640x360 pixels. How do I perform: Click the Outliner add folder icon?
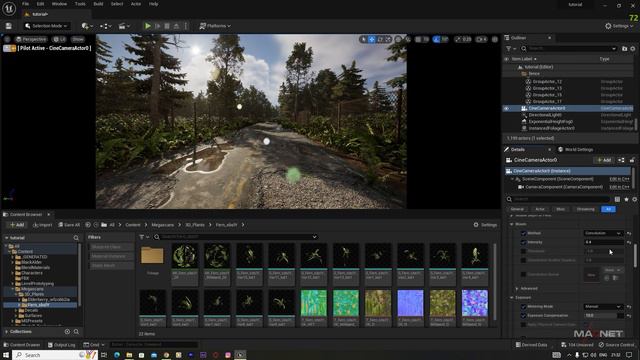click(x=624, y=49)
